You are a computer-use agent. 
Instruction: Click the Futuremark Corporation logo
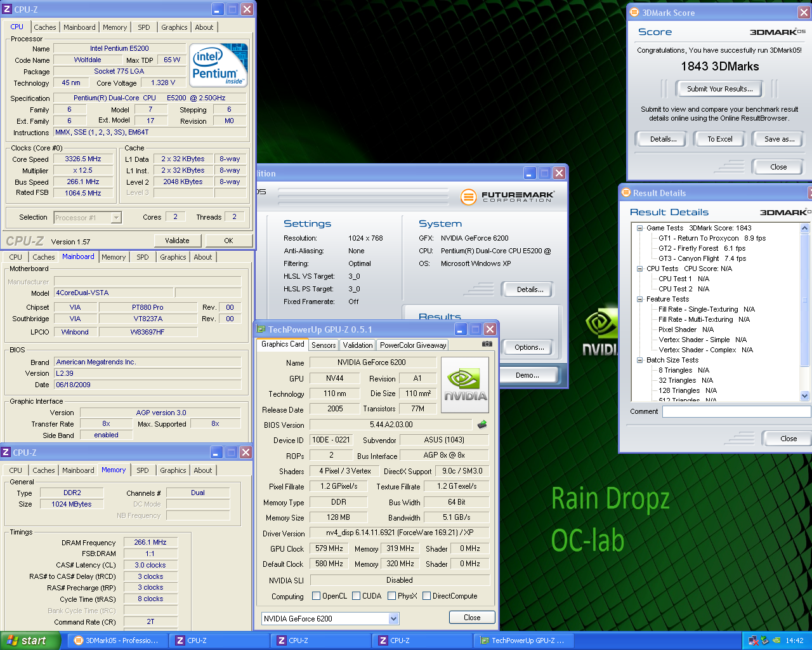click(x=507, y=197)
